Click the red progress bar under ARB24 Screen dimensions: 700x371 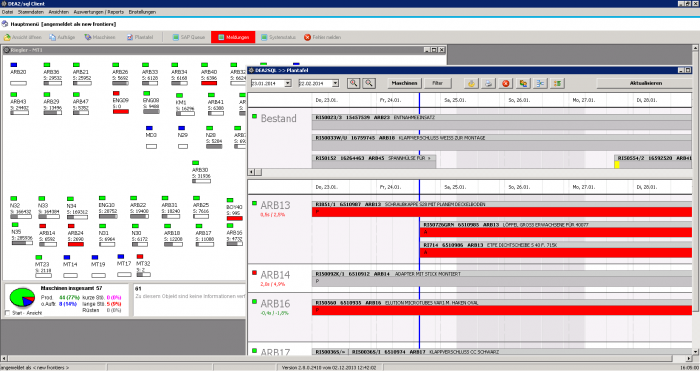click(75, 244)
